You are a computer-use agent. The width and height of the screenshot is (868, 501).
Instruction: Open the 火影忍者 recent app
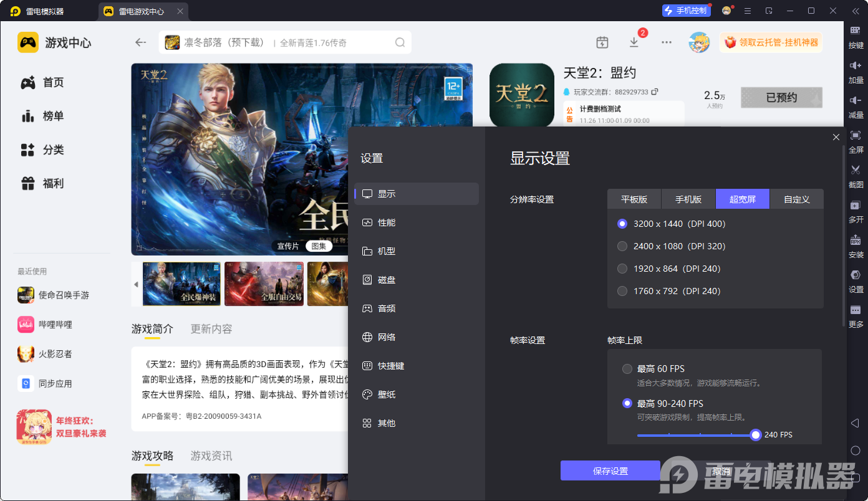tap(45, 354)
